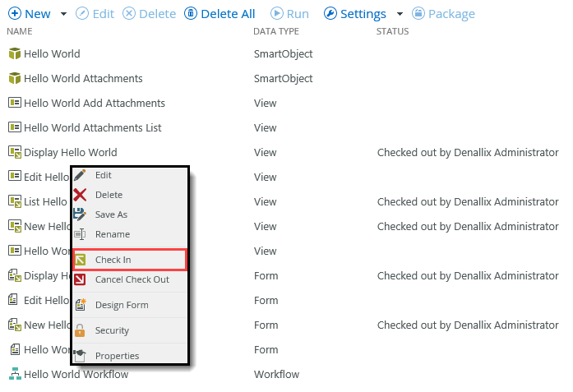Image resolution: width=573 pixels, height=392 pixels.
Task: Click the Hello World Workflow icon
Action: click(x=14, y=374)
